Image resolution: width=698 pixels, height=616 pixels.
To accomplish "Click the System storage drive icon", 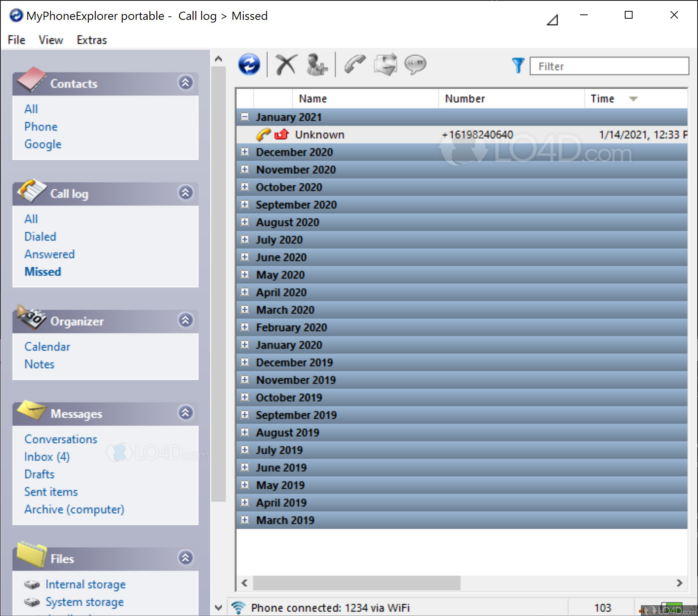I will coord(32,602).
